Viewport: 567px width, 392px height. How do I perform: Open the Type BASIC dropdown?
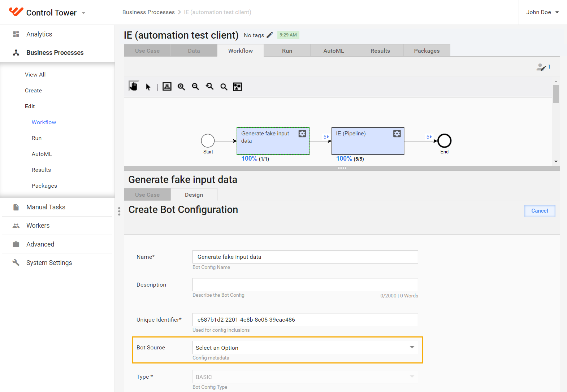click(305, 377)
